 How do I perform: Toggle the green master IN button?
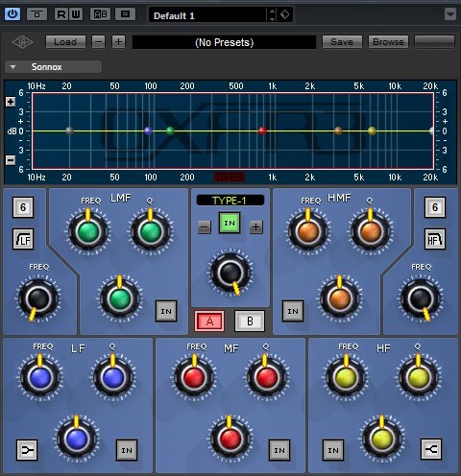(230, 223)
